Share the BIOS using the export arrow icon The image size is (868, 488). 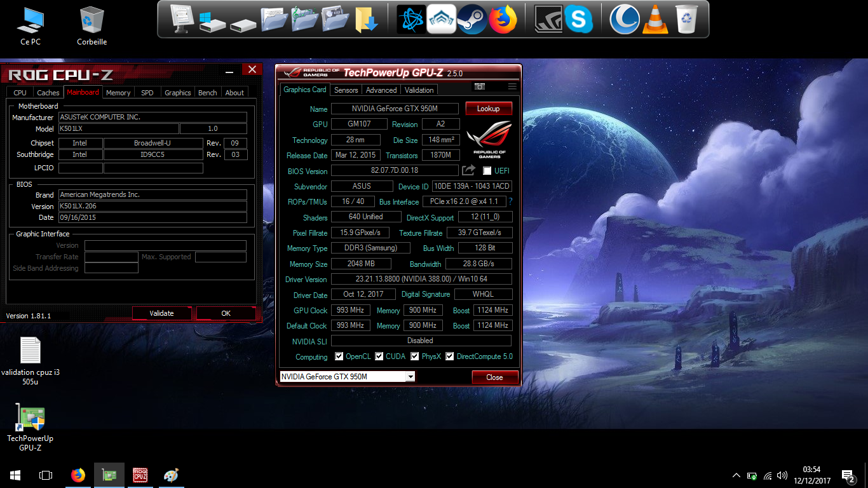pyautogui.click(x=468, y=170)
